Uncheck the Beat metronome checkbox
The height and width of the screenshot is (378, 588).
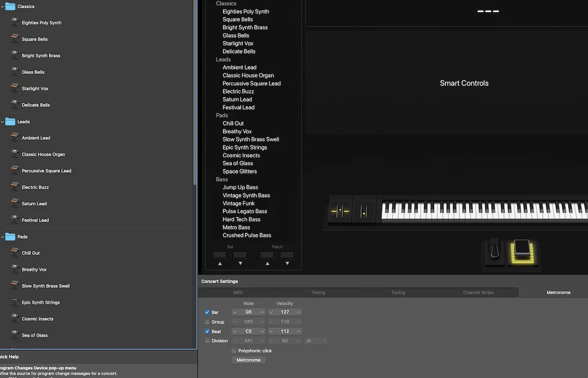207,331
